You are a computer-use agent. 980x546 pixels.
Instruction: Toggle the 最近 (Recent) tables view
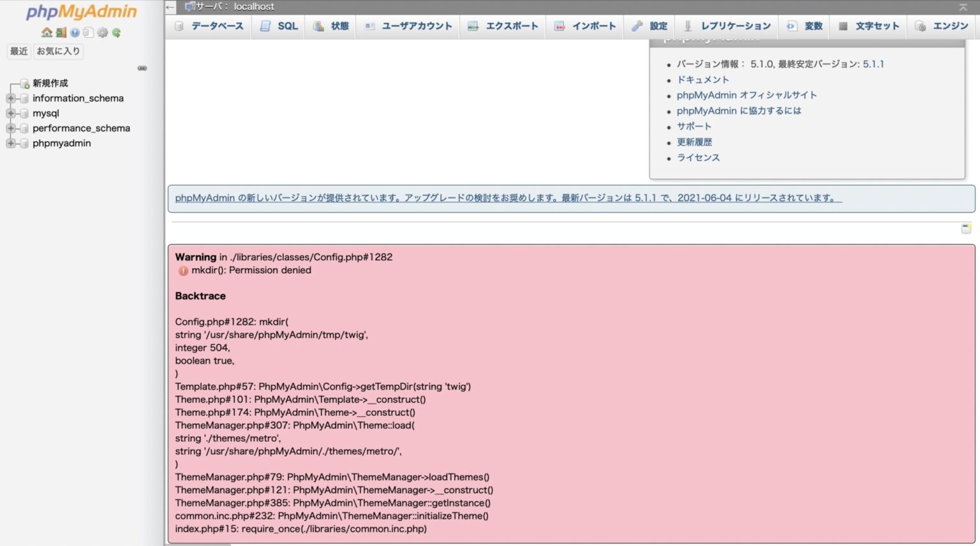pos(19,51)
